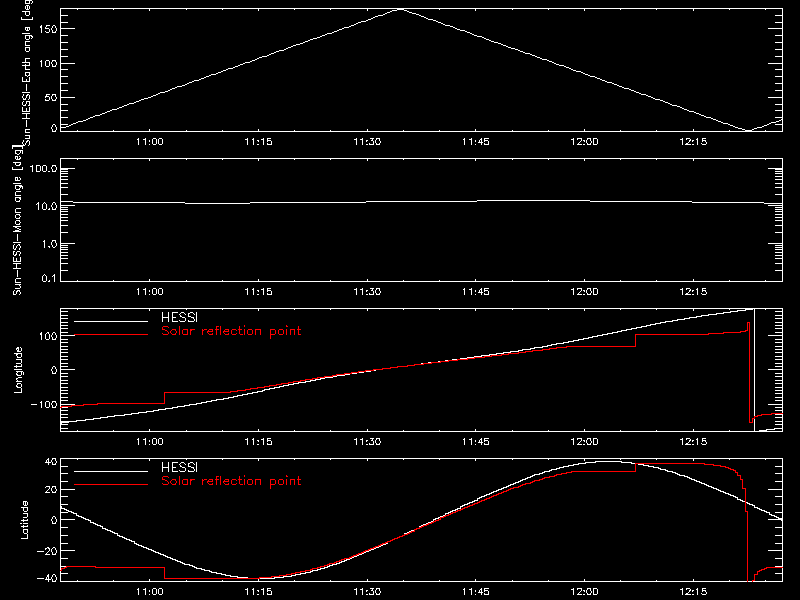Click 12:00 tick under Earth angle plot

[584, 141]
